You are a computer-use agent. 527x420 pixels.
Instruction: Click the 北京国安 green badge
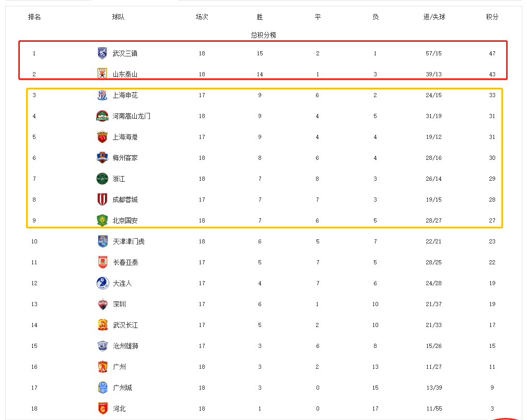click(x=102, y=220)
